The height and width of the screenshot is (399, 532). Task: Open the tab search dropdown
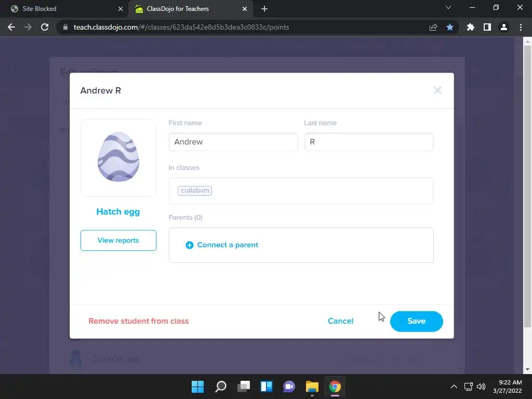tap(448, 7)
